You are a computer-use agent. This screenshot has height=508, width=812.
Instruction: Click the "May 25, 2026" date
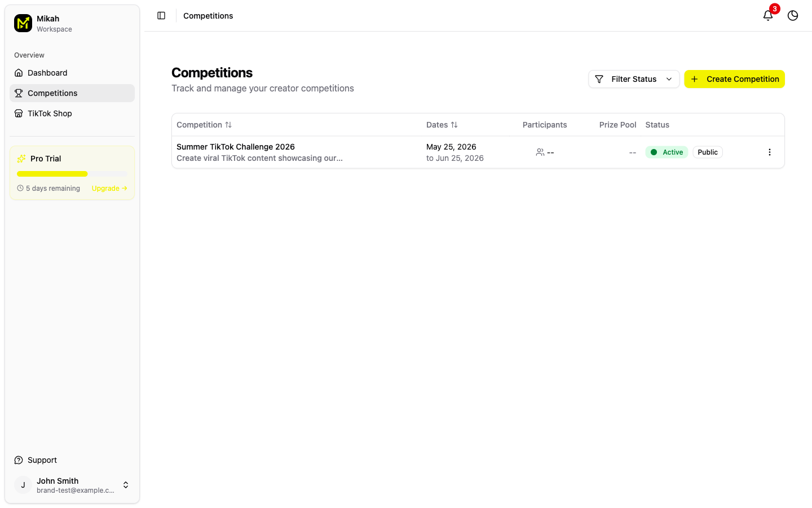point(451,147)
